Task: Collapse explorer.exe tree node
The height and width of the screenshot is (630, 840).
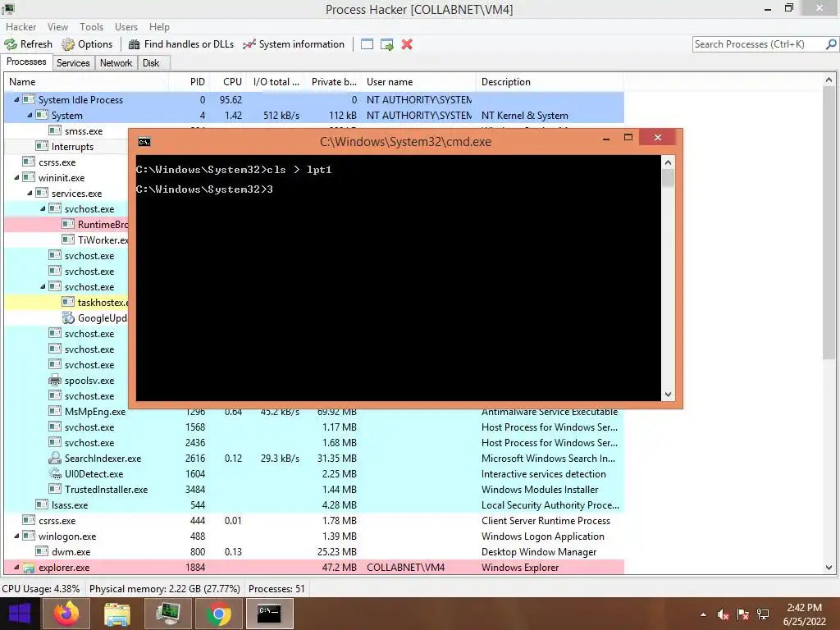Action: point(16,567)
